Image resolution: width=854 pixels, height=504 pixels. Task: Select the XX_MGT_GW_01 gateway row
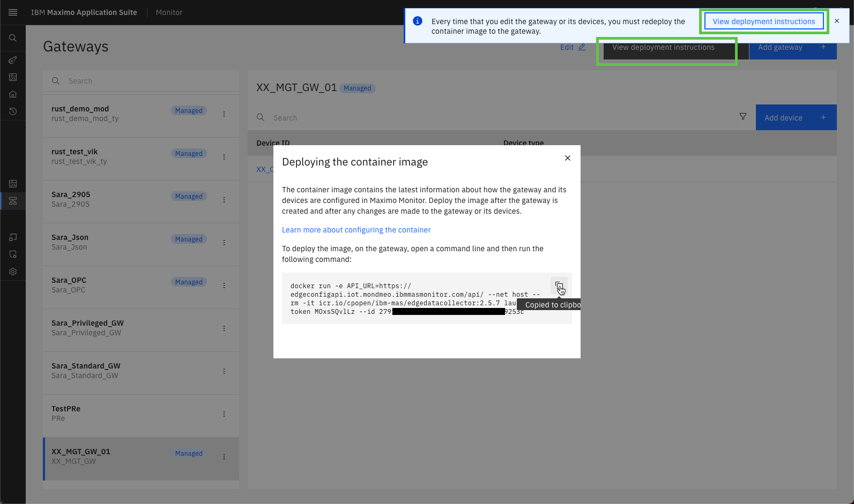141,458
